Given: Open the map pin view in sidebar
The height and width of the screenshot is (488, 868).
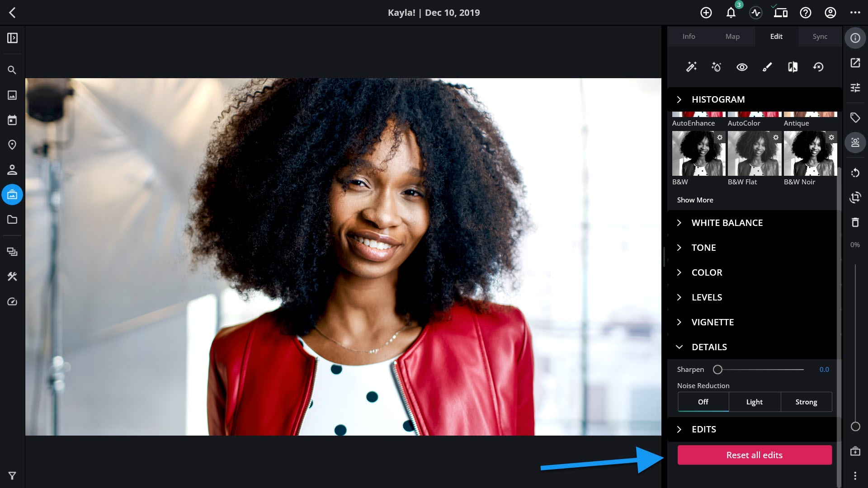Looking at the screenshot, I should pos(12,145).
